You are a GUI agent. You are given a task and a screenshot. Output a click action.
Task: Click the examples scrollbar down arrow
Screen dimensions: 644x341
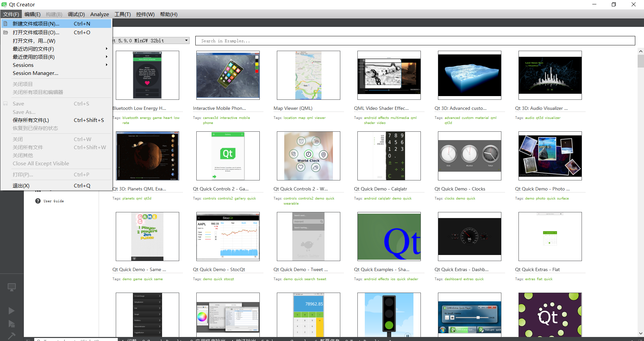[x=641, y=333]
